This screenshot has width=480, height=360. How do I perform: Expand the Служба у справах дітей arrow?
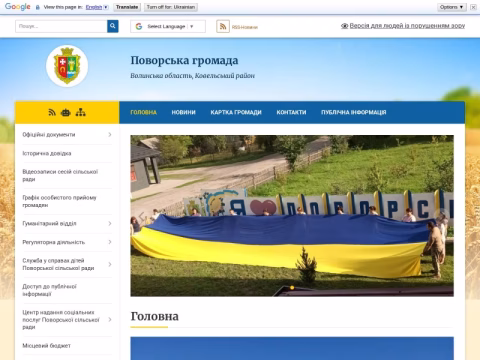click(x=110, y=264)
